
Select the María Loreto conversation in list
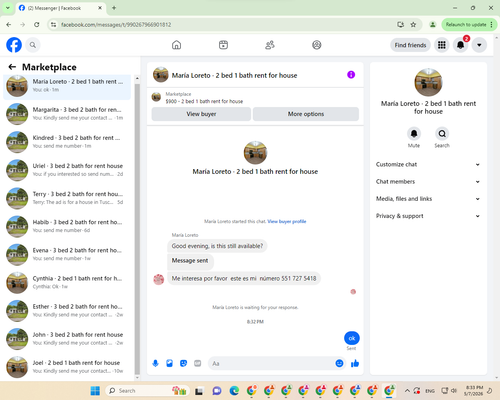tap(67, 87)
